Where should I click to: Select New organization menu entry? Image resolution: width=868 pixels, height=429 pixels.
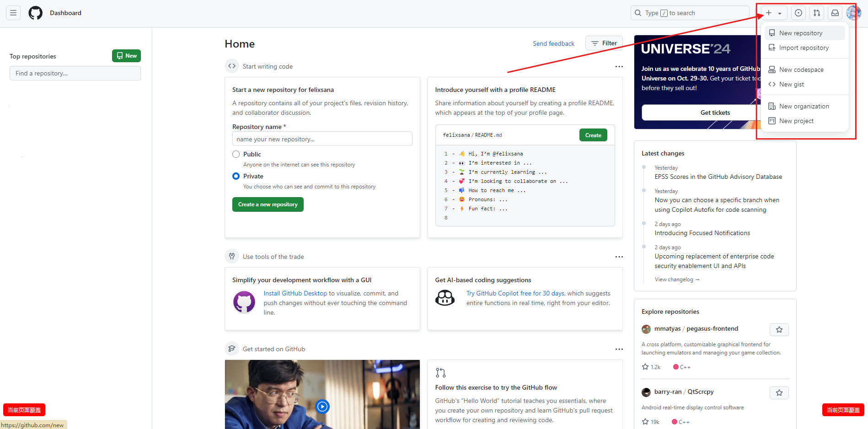tap(804, 106)
